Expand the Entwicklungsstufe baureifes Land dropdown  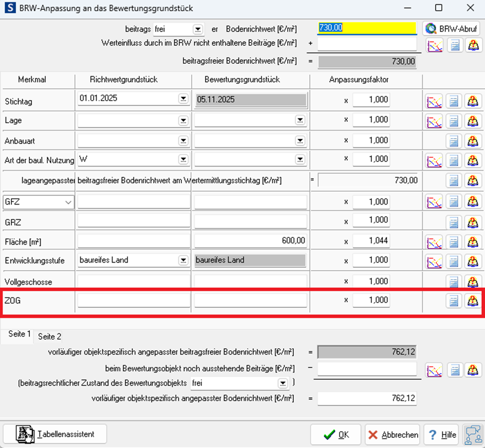click(x=183, y=260)
